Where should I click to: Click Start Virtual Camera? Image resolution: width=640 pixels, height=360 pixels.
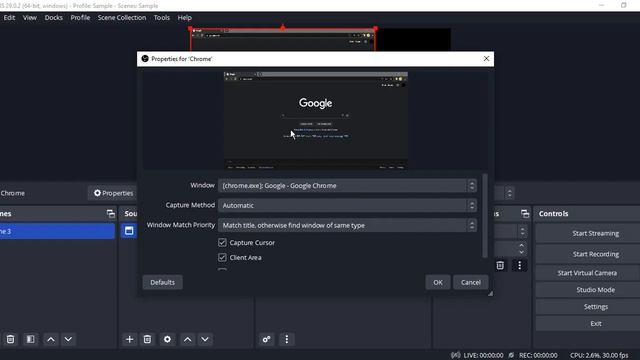[x=588, y=273]
